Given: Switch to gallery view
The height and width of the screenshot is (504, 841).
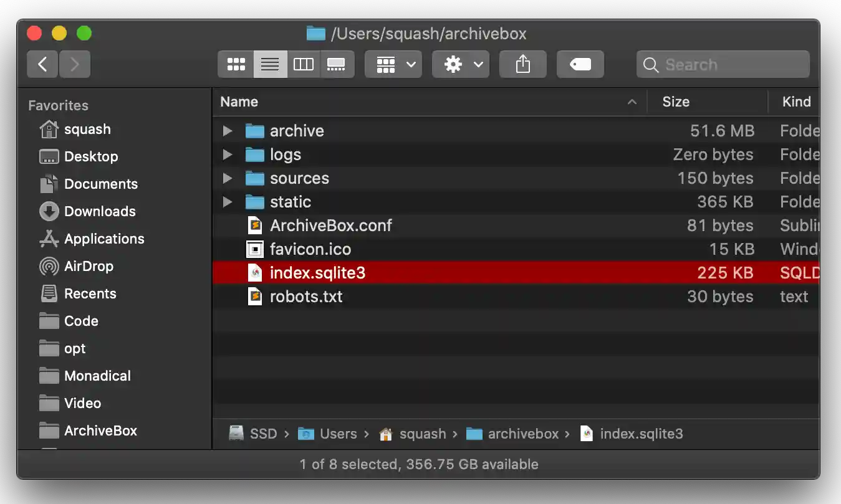Looking at the screenshot, I should (337, 64).
